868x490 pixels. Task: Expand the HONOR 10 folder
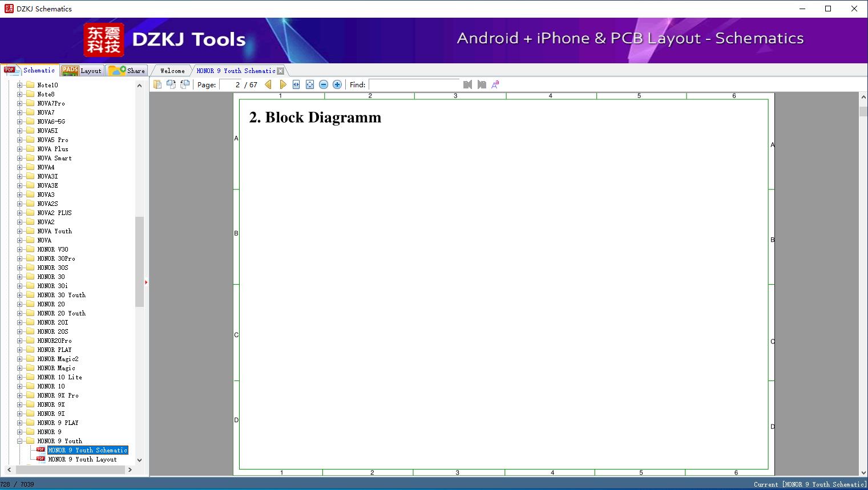19,386
